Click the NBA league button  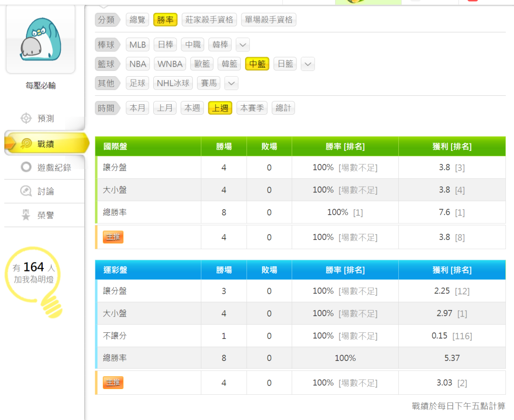(x=138, y=64)
